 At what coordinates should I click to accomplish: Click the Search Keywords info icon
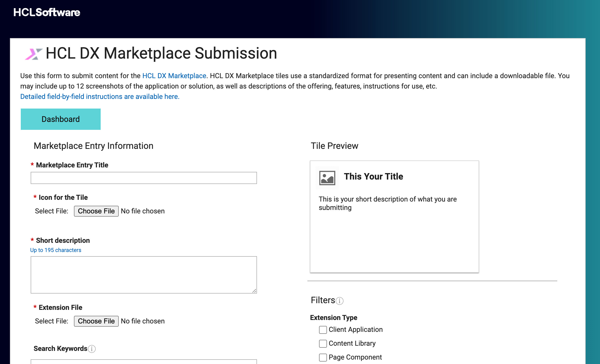pyautogui.click(x=92, y=349)
